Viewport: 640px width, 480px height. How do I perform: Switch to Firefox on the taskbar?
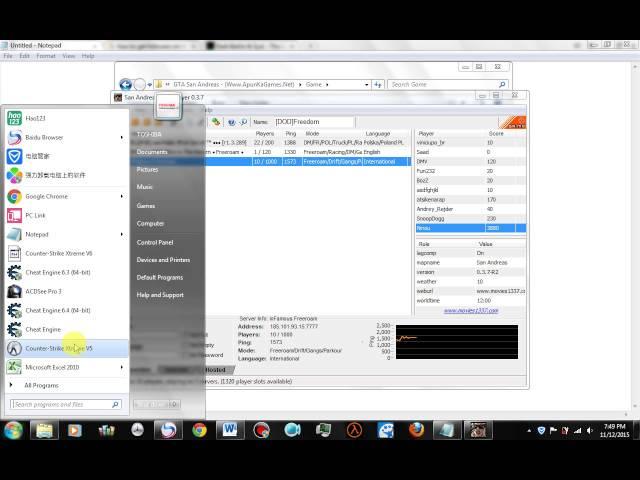coord(416,430)
